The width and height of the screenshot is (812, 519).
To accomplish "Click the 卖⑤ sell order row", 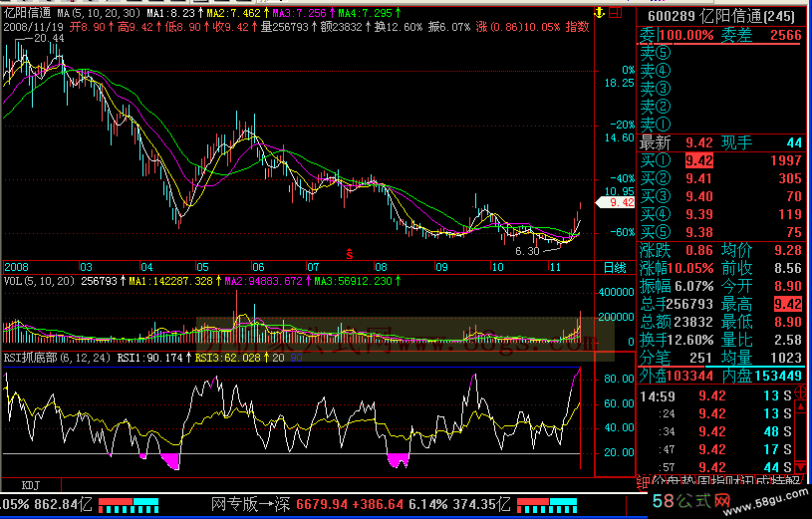I will [x=721, y=53].
